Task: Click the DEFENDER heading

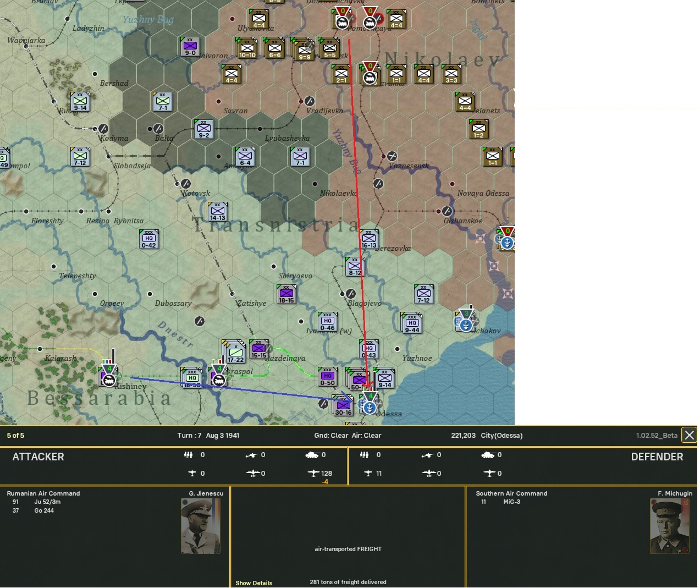Action: 657,457
